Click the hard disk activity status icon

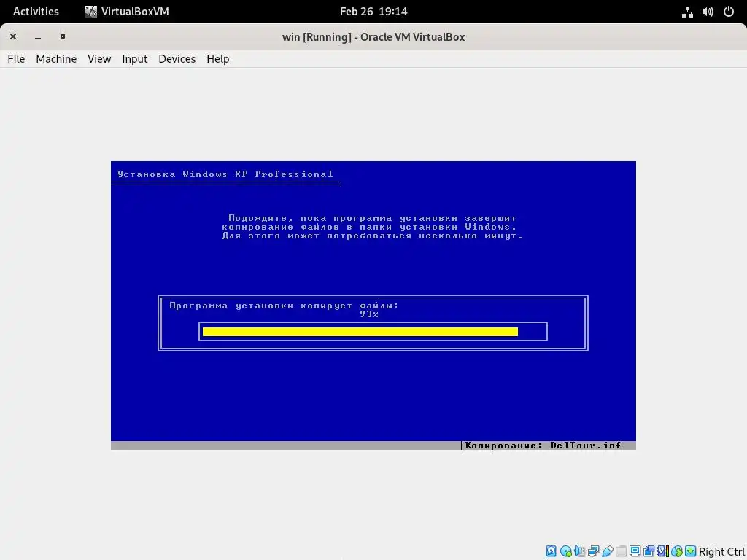coord(551,551)
